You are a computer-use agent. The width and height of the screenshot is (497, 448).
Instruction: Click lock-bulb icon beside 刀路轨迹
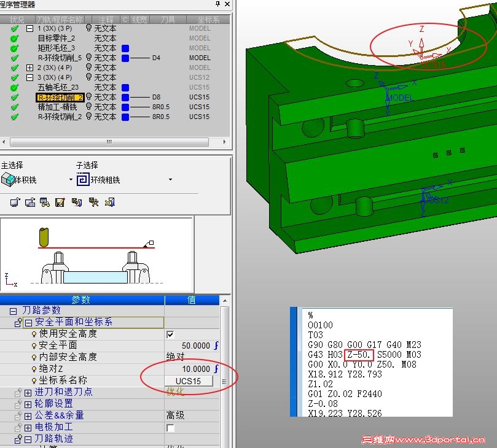[x=18, y=439]
